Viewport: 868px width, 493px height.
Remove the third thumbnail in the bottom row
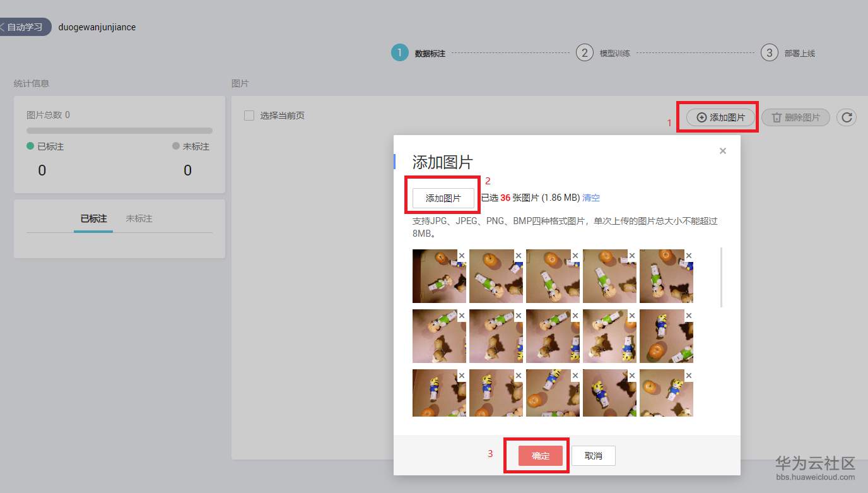[x=575, y=375]
